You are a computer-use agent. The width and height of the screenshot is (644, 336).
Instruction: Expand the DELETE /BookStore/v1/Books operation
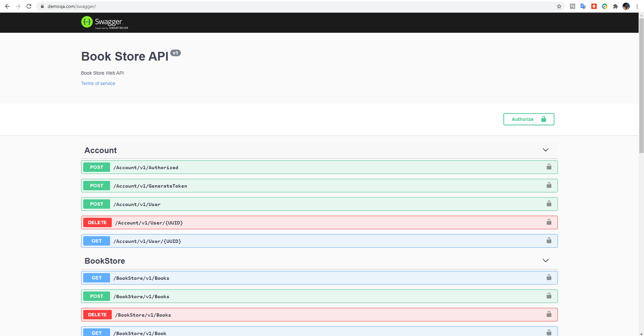click(x=319, y=315)
